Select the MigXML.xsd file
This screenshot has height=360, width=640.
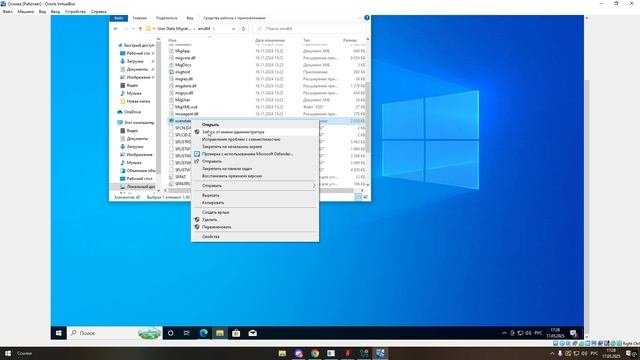(x=186, y=107)
